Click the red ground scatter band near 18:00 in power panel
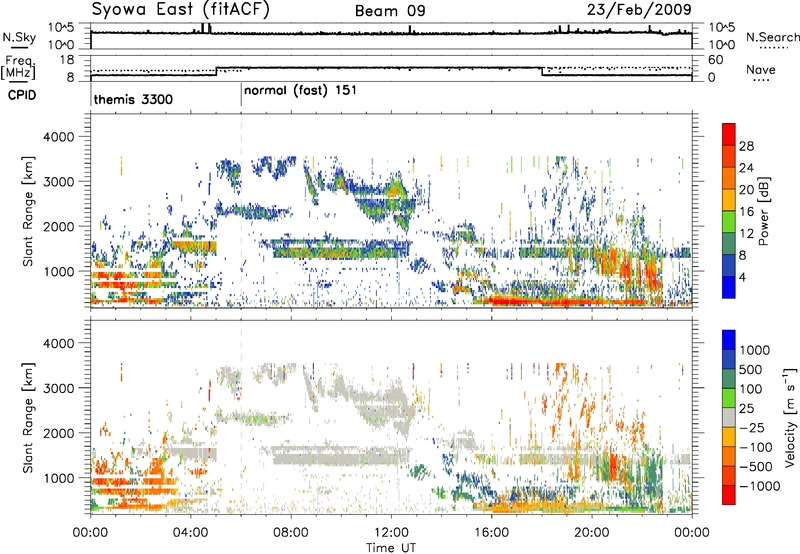Viewport: 800px width, 554px height. click(542, 301)
